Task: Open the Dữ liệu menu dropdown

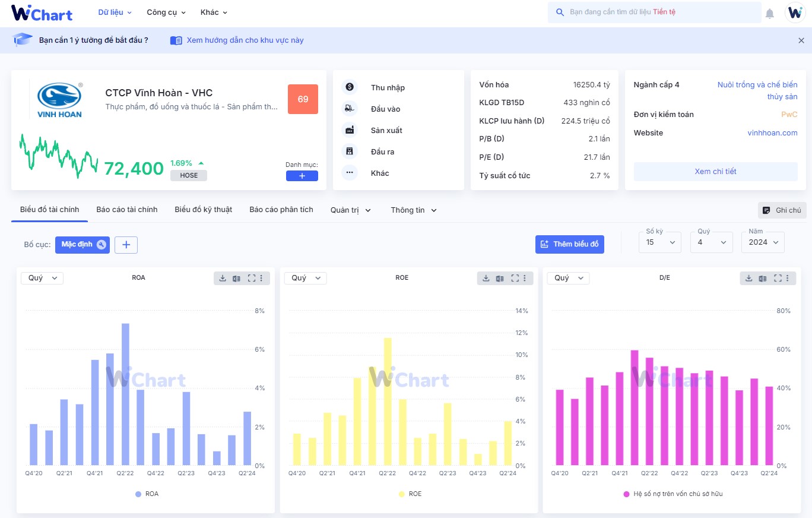Action: pyautogui.click(x=115, y=12)
